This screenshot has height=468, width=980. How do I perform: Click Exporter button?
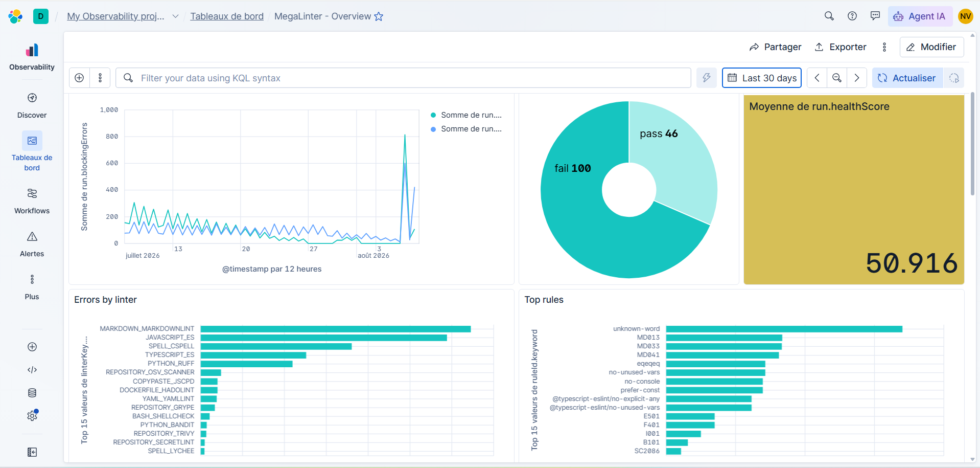pyautogui.click(x=841, y=47)
